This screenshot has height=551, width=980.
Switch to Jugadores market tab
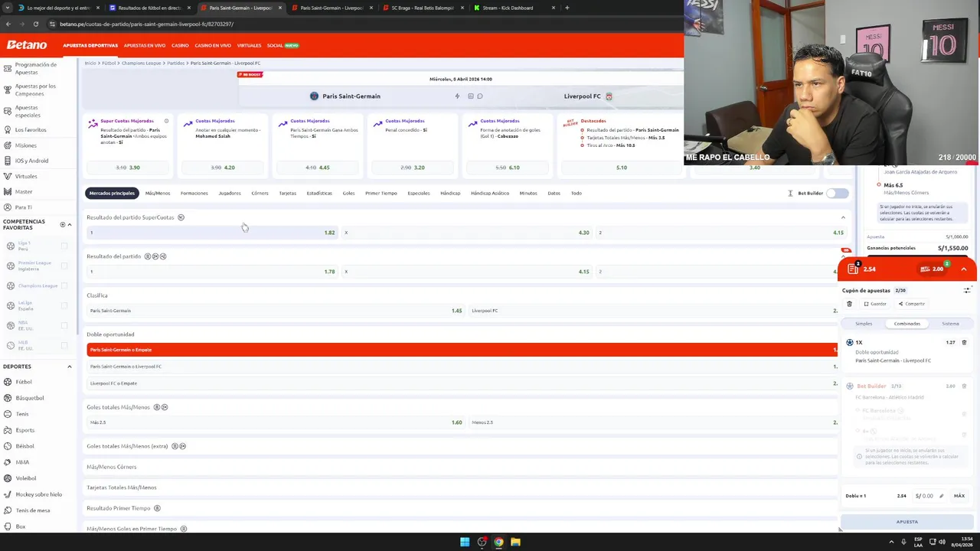point(230,193)
